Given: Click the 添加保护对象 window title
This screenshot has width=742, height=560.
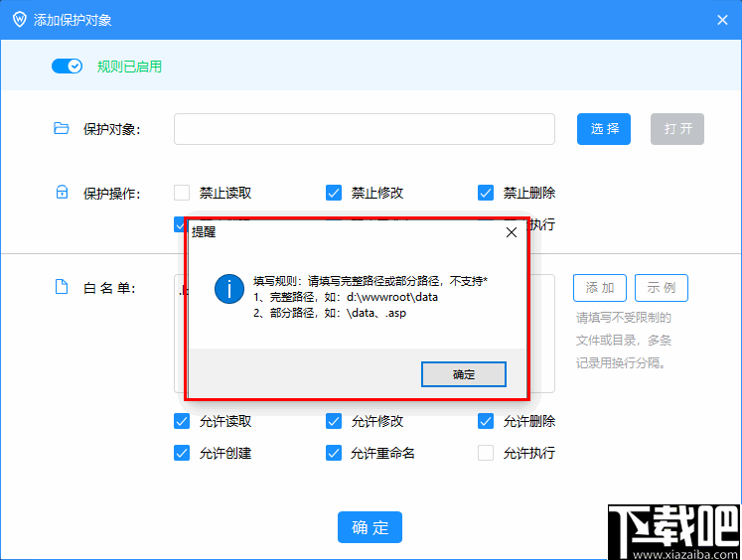Looking at the screenshot, I should pyautogui.click(x=73, y=20).
